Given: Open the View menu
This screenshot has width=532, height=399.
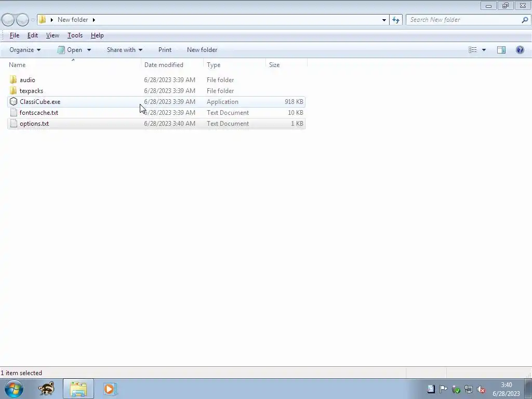Looking at the screenshot, I should click(x=52, y=35).
